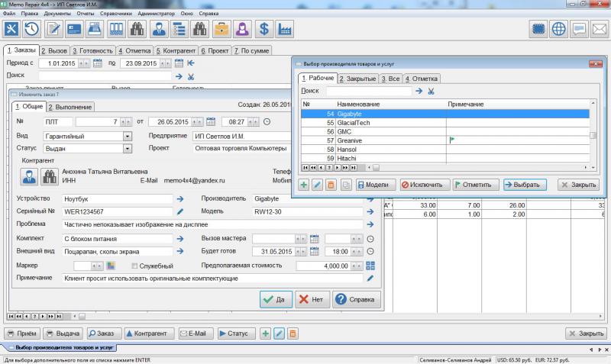Open the mail envelope toolbar icon
The image size is (611, 364).
pyautogui.click(x=600, y=29)
